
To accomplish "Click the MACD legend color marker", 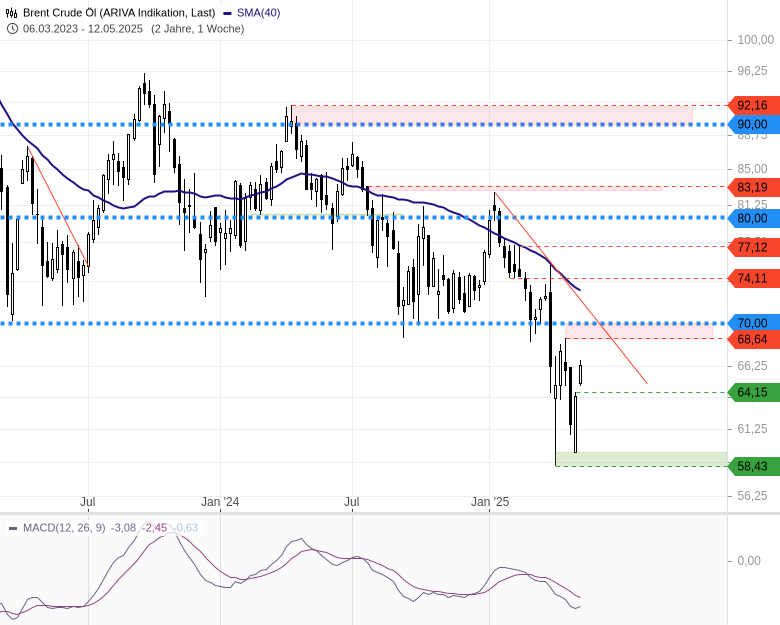I will 13,528.
